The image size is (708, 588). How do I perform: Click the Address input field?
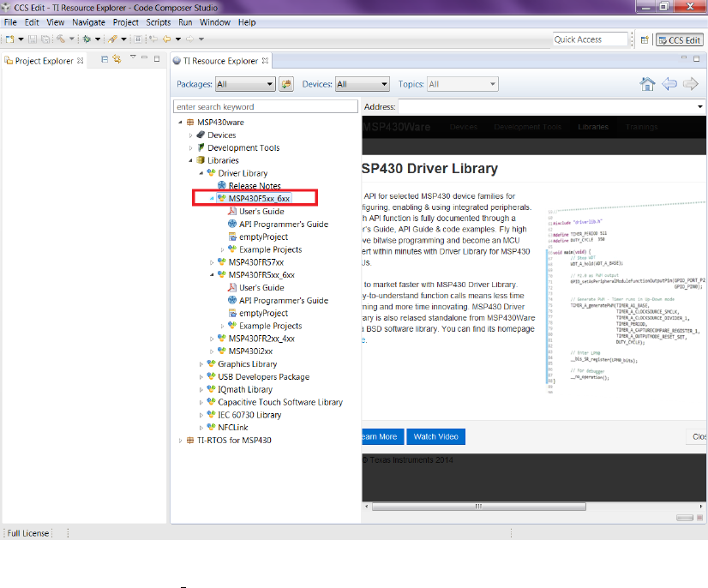[x=546, y=107]
